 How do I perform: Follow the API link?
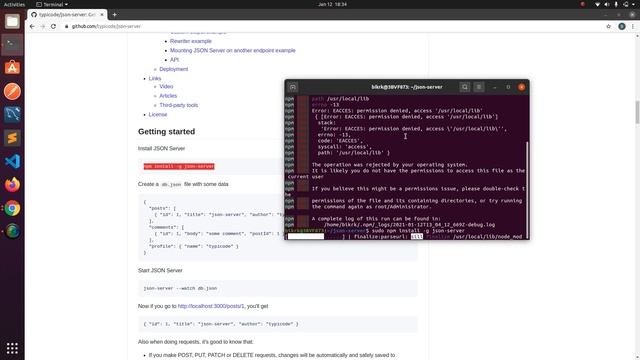click(x=174, y=60)
